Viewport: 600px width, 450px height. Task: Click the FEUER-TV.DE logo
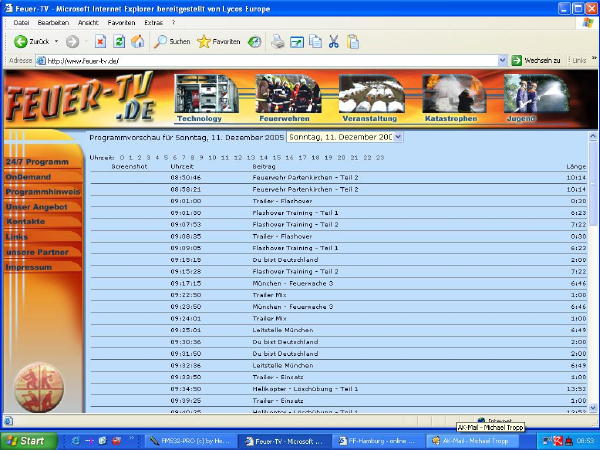tap(82, 98)
